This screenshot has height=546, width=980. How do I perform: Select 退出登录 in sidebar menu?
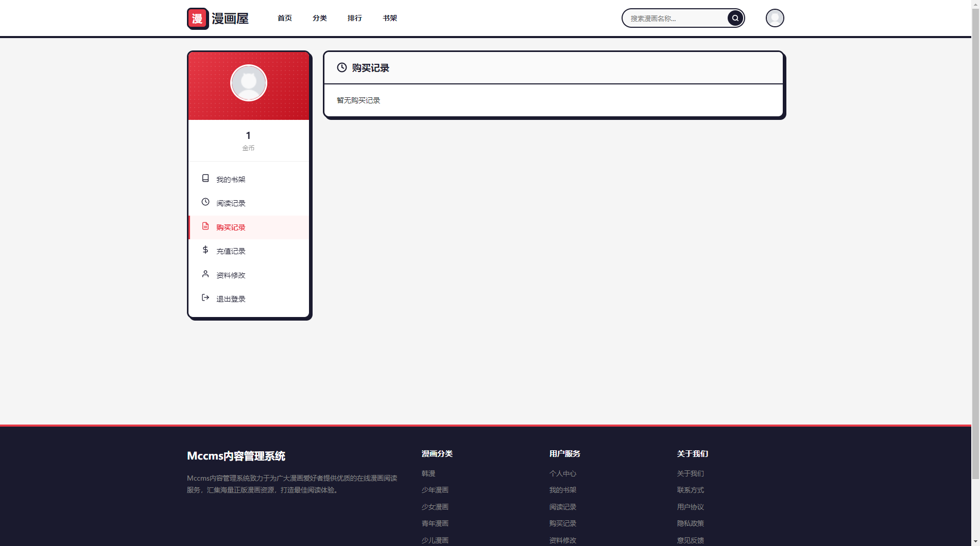[x=249, y=299]
